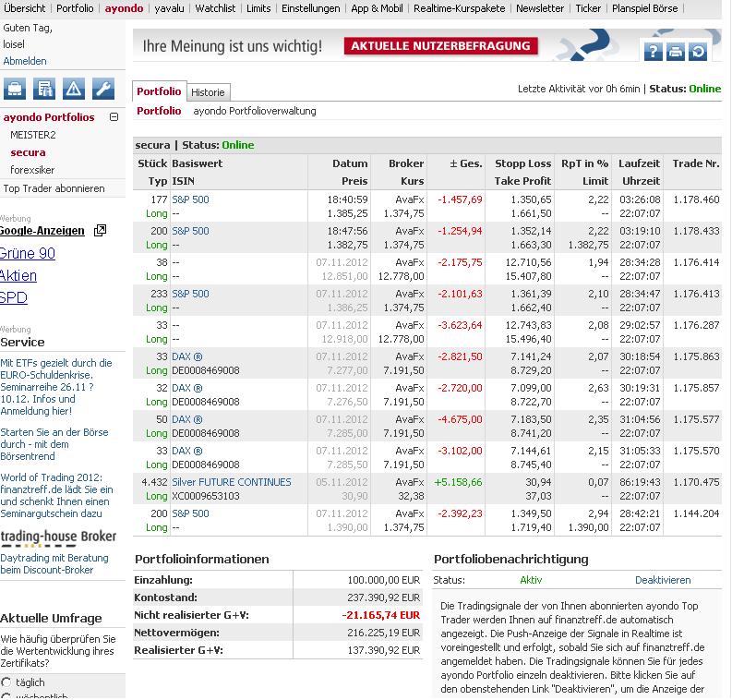Viewport: 732px width, 700px height.
Task: Click the Aktuelle Nutzerbefragung banner button
Action: (x=441, y=46)
